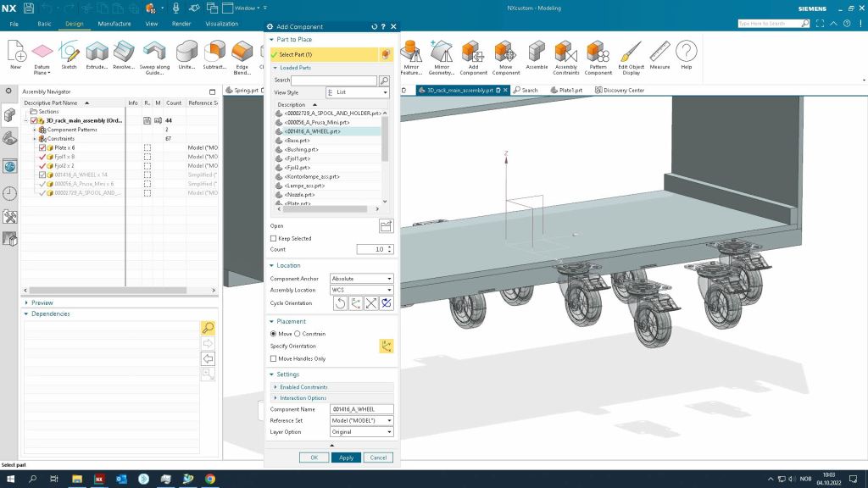Click the Apply button
Screen dimensions: 868x488
click(346, 457)
